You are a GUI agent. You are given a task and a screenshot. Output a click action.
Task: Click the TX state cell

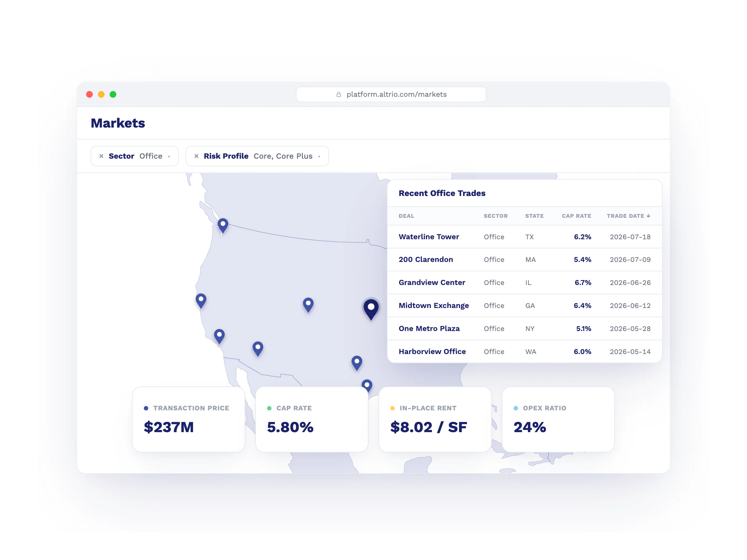[x=529, y=237]
